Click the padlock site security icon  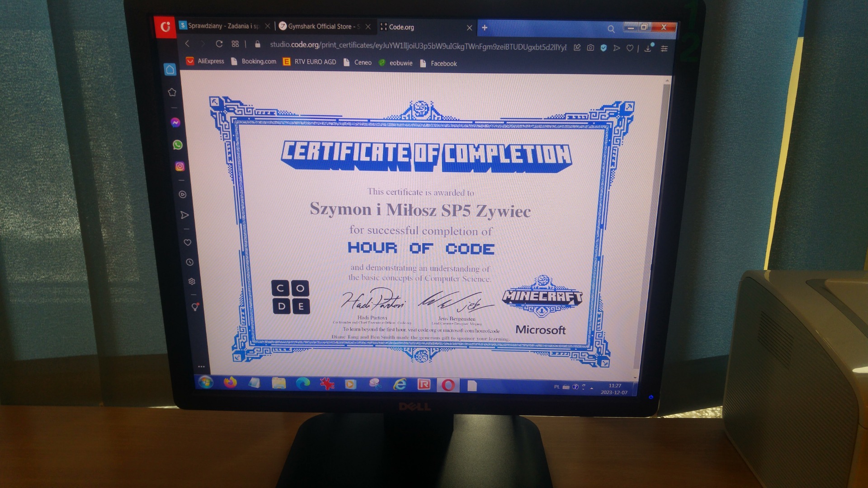[258, 44]
